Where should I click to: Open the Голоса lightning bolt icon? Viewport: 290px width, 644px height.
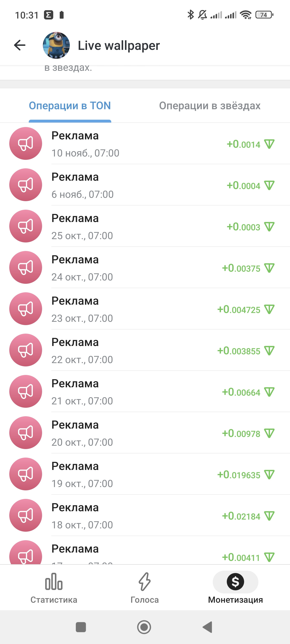tap(145, 582)
